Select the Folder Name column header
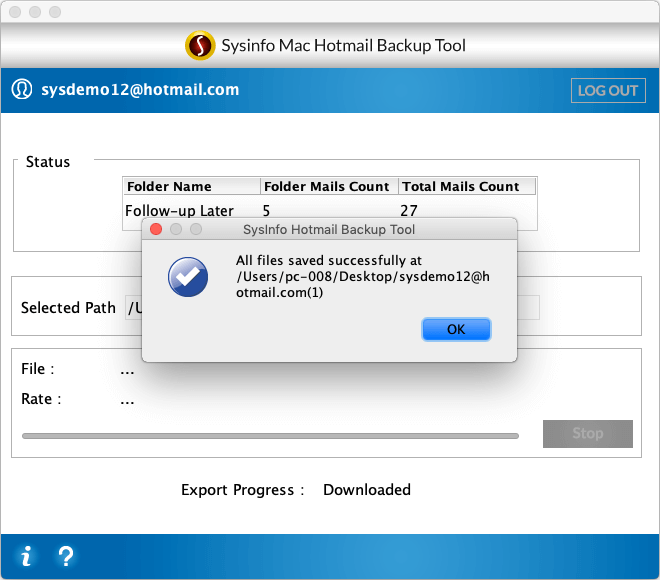Image resolution: width=660 pixels, height=580 pixels. click(192, 186)
